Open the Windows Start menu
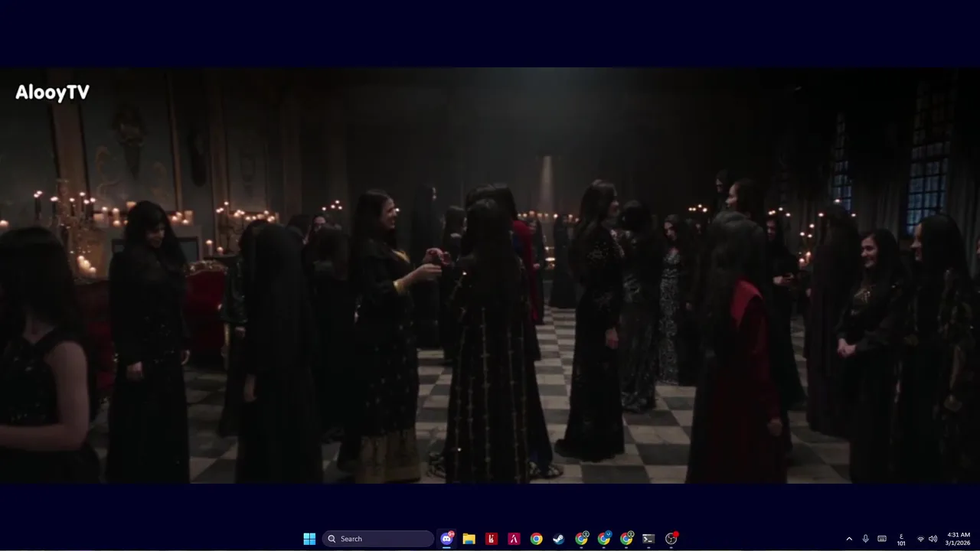 (309, 539)
